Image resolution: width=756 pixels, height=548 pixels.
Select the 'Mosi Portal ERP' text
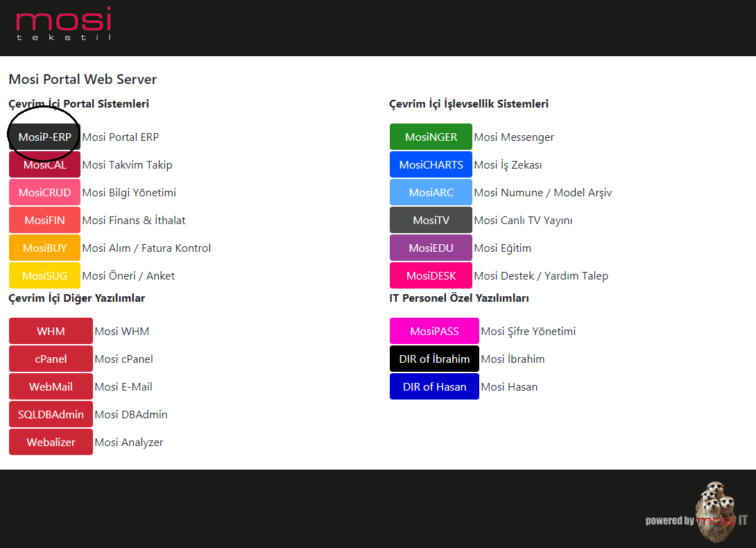[121, 137]
